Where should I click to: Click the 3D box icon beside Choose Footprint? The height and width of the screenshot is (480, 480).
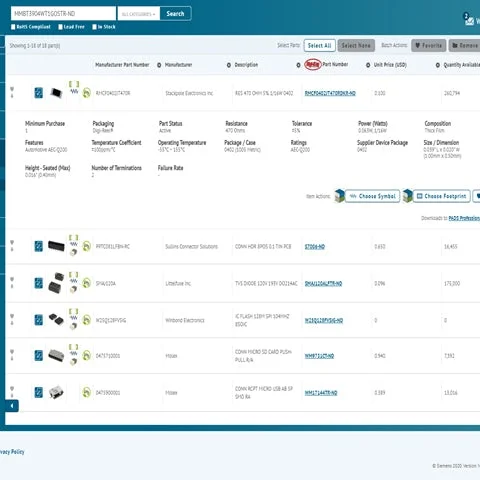pyautogui.click(x=407, y=196)
